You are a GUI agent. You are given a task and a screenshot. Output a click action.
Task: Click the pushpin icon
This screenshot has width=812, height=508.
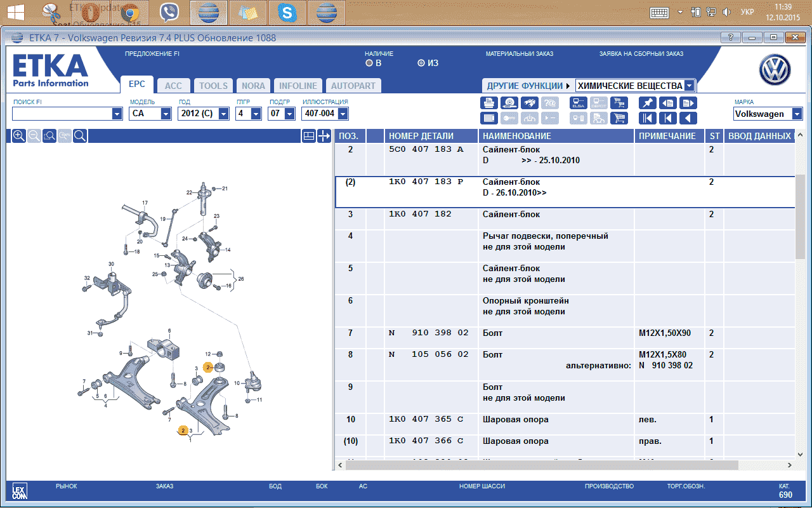[x=647, y=104]
